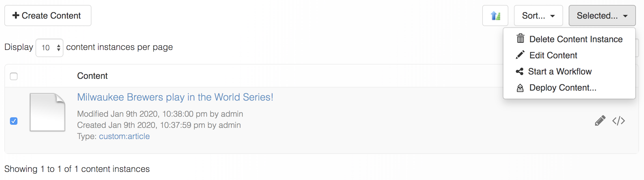This screenshot has height=180, width=644.
Task: Click the document thumbnail of the article
Action: tap(47, 112)
